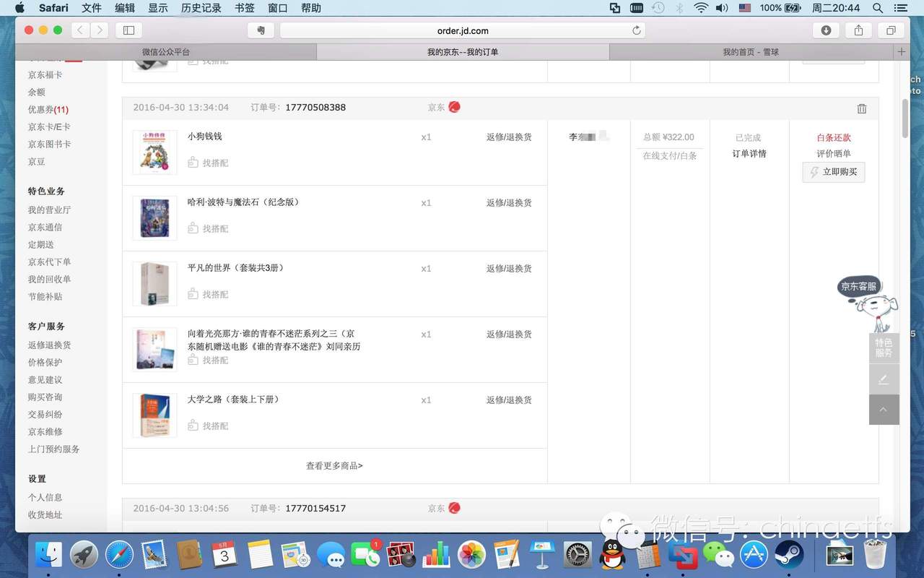Open the 历史记录 menu in menu bar

pos(201,8)
